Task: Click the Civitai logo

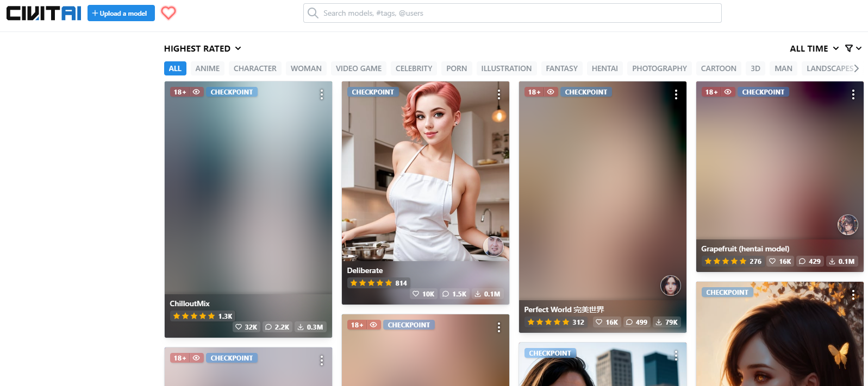Action: (x=43, y=13)
